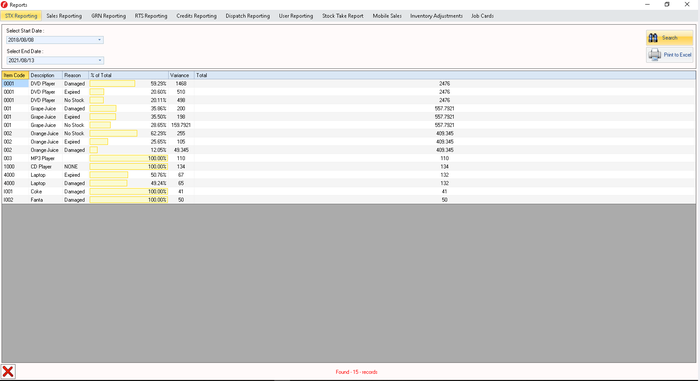Open the Inventory Adjustments tab

pyautogui.click(x=436, y=16)
